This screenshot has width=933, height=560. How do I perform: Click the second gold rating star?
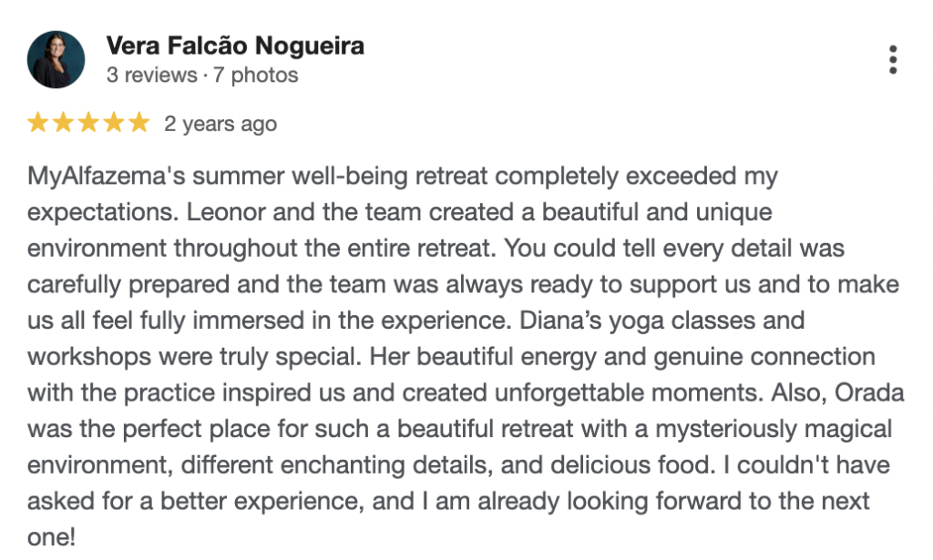pos(64,123)
